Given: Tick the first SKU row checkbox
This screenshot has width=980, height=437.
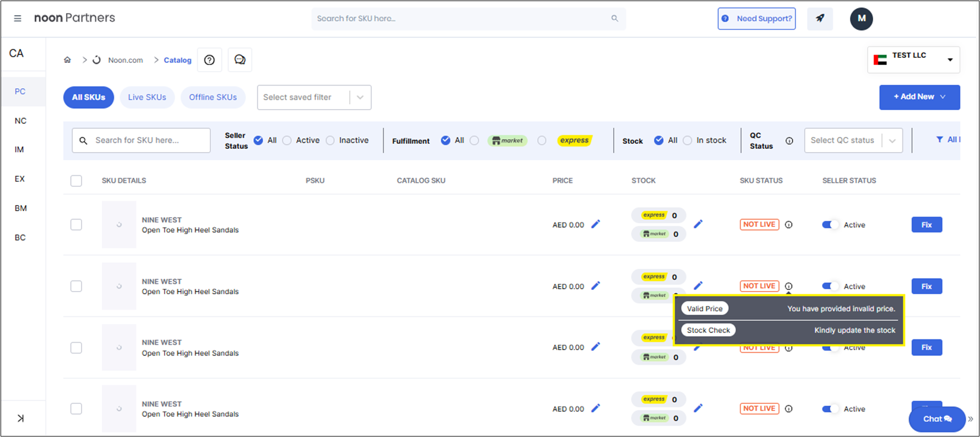Looking at the screenshot, I should [x=76, y=224].
